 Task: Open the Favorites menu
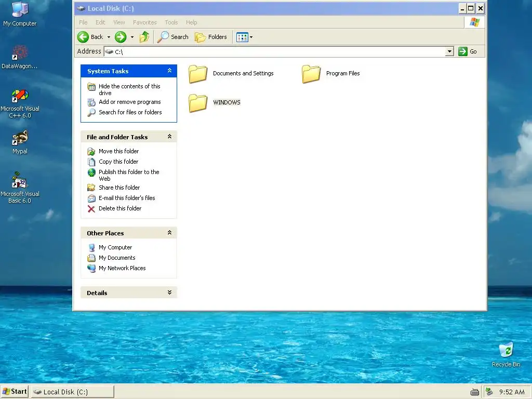pos(145,22)
